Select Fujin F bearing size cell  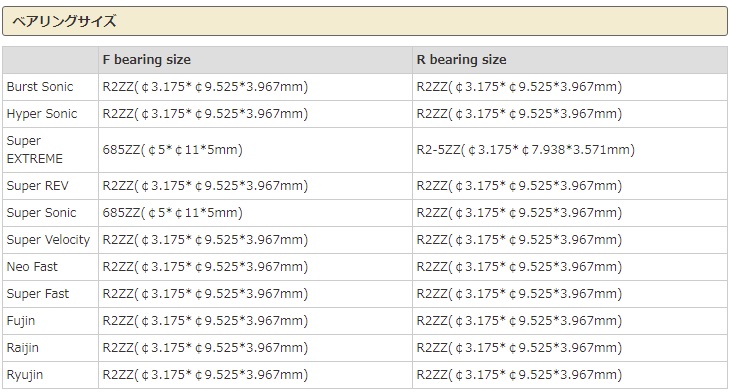[255, 321]
